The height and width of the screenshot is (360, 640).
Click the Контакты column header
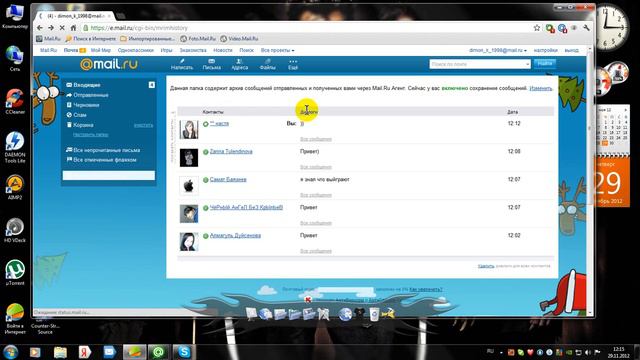click(x=213, y=111)
